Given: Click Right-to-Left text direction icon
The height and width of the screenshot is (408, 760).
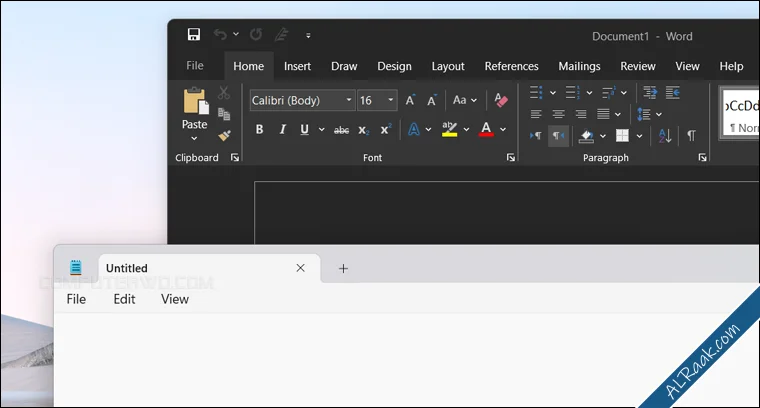Looking at the screenshot, I should 558,136.
